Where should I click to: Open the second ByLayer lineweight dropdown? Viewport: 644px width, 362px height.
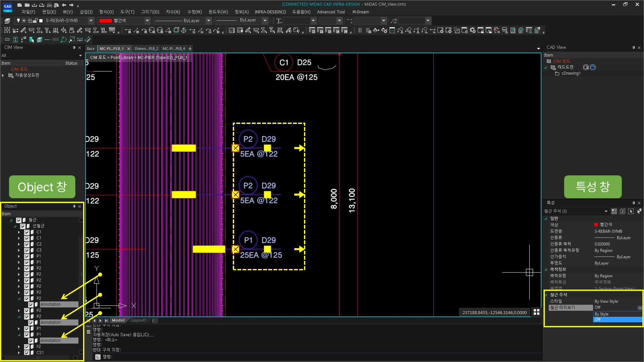coord(265,21)
